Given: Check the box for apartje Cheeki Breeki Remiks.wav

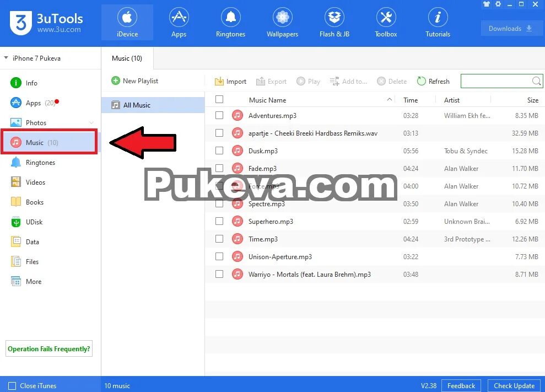Looking at the screenshot, I should tap(219, 133).
